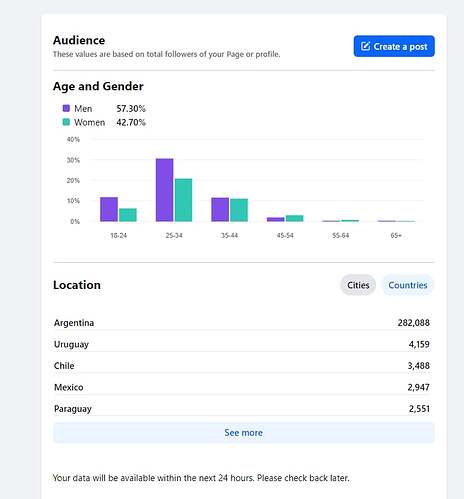Click the 18-24 age axis label

(x=119, y=235)
